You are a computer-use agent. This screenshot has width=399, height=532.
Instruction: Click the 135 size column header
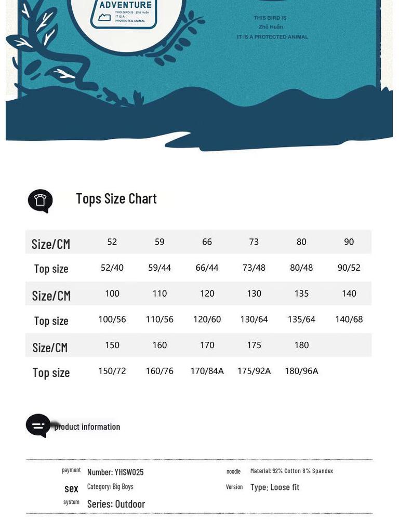pos(301,294)
